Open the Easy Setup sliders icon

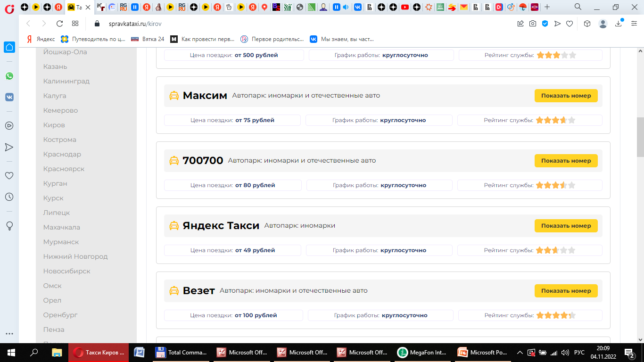pyautogui.click(x=634, y=24)
